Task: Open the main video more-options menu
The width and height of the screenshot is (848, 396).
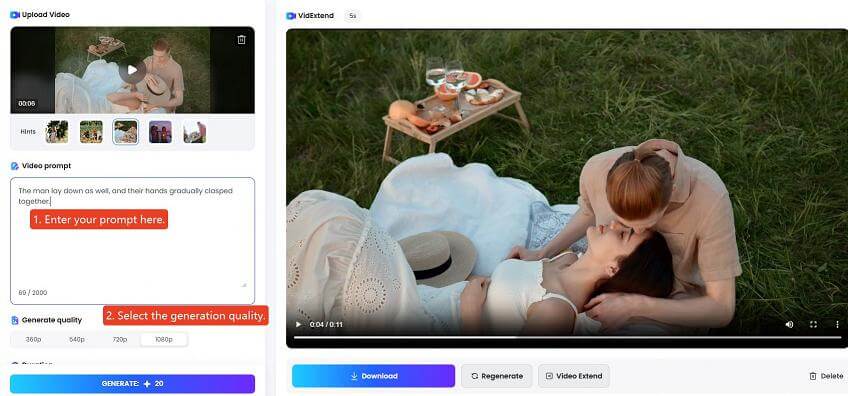Action: (838, 325)
